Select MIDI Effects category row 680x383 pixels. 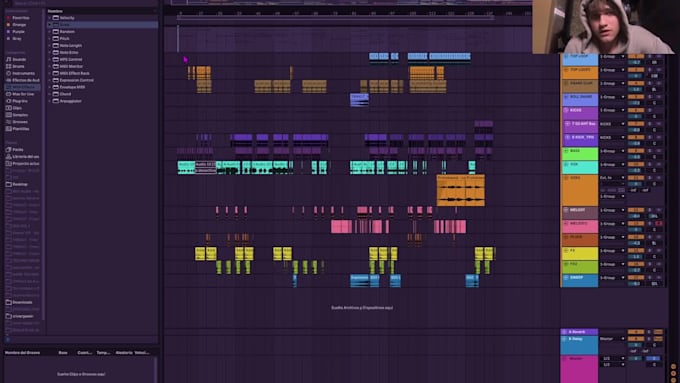(23, 87)
